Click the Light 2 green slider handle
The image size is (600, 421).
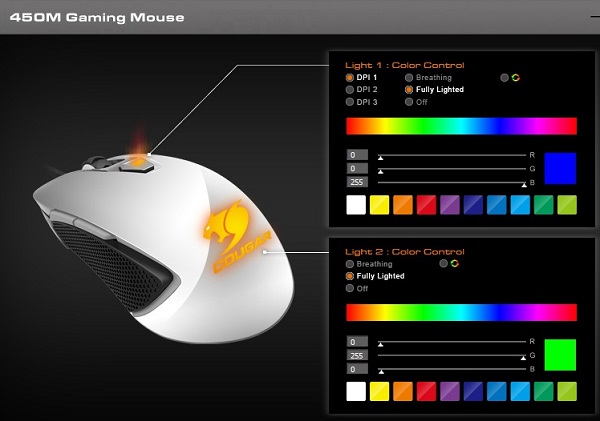[x=523, y=358]
